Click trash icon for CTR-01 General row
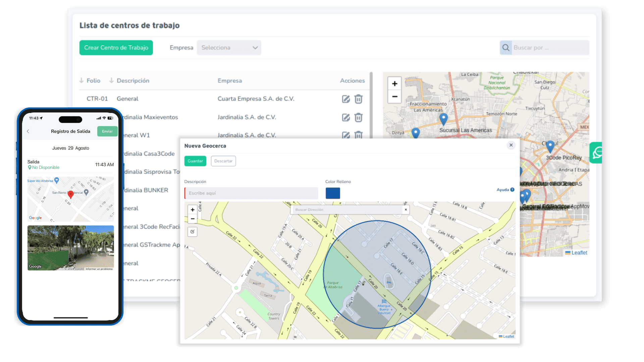Screen dimensions: 644x362 359,99
